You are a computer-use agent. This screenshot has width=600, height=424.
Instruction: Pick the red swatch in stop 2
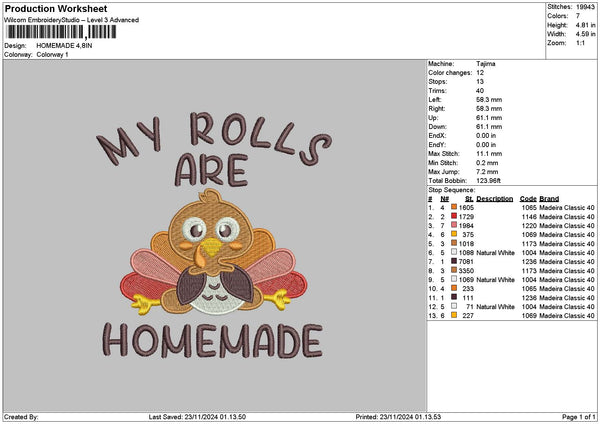click(x=454, y=216)
